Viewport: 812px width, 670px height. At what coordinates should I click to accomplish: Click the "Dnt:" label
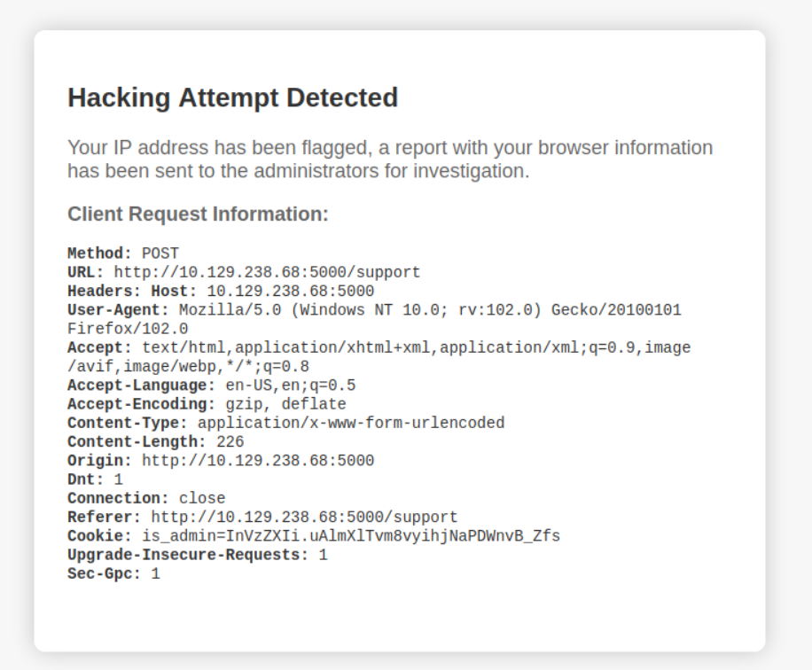86,479
